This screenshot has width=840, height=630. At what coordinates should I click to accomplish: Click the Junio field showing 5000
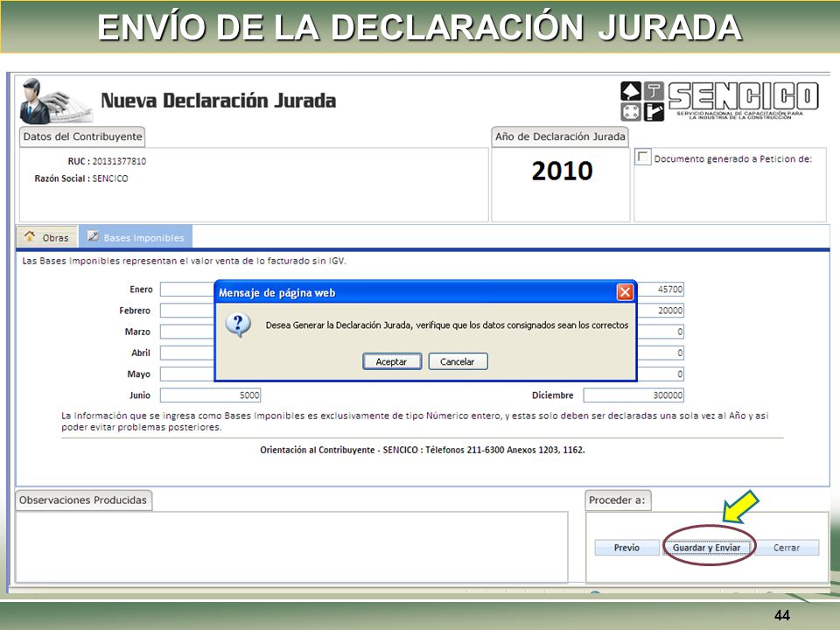(x=210, y=395)
